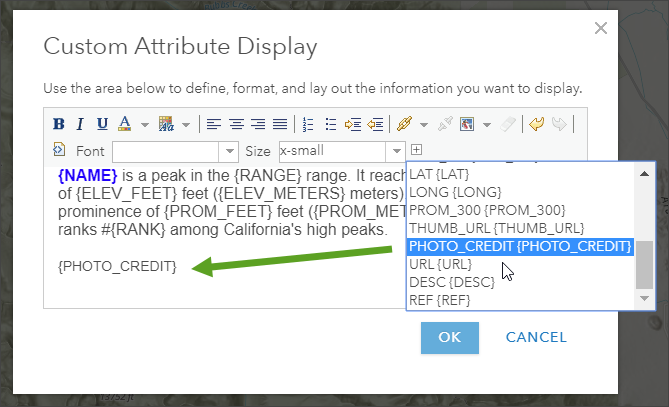This screenshot has width=669, height=407.
Task: Select PHOTO_CREDIT {PHOTO_CREDIT} from field list
Action: 520,246
